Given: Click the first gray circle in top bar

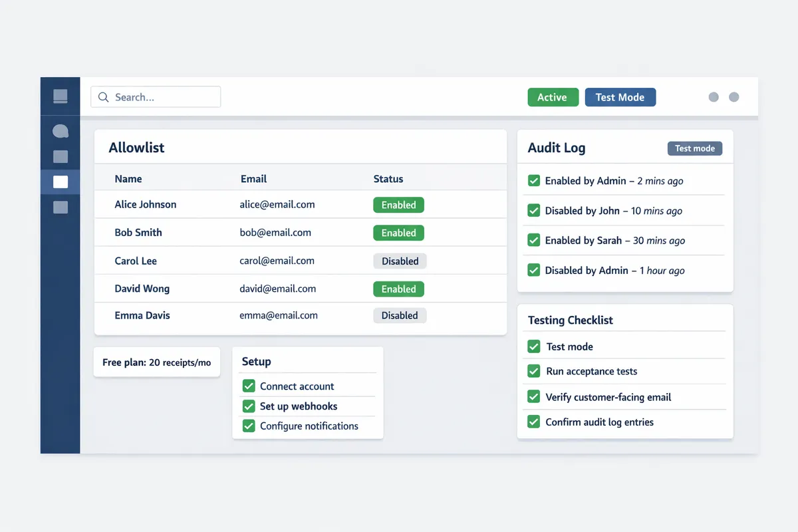Looking at the screenshot, I should [714, 97].
